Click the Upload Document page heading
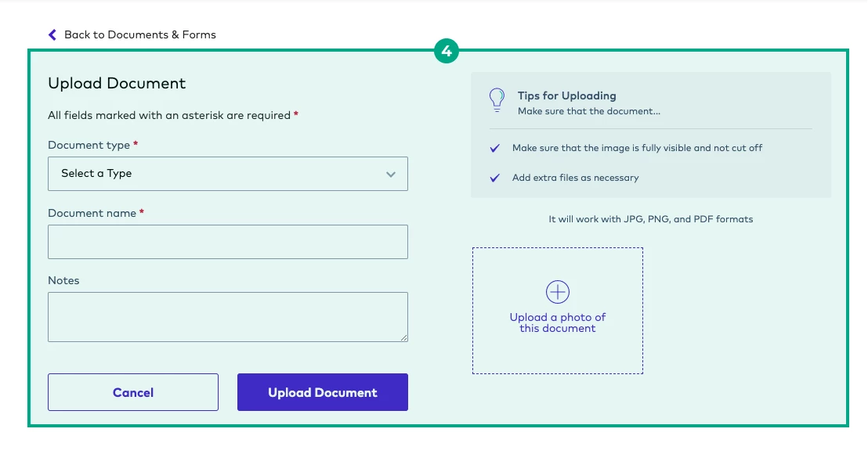The width and height of the screenshot is (868, 454). (116, 83)
